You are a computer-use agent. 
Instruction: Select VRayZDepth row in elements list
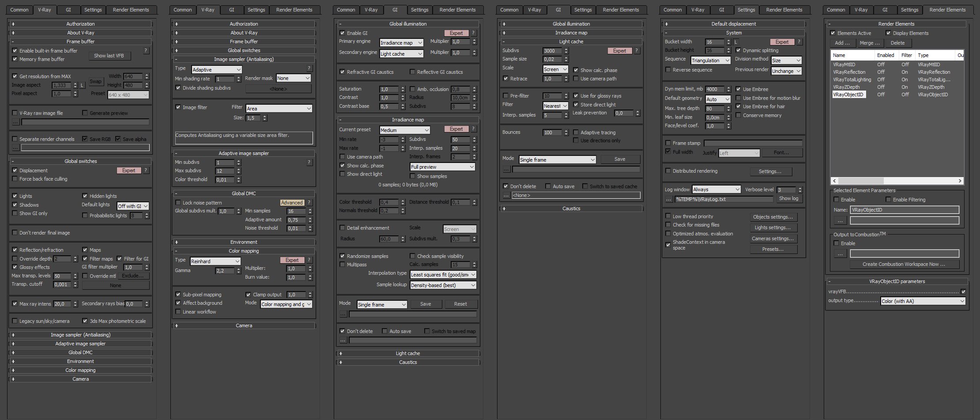(x=897, y=87)
